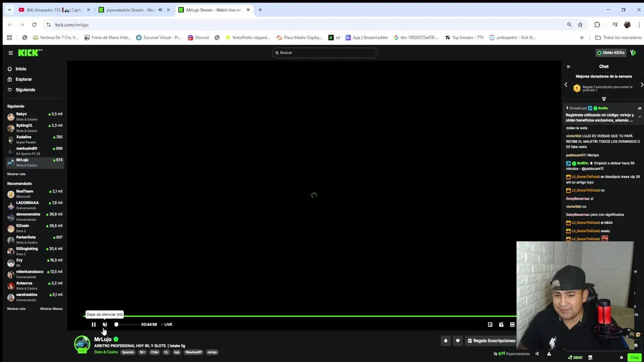Open RealTeam recommended channel
Screen dimensions: 644x362
coord(35,194)
